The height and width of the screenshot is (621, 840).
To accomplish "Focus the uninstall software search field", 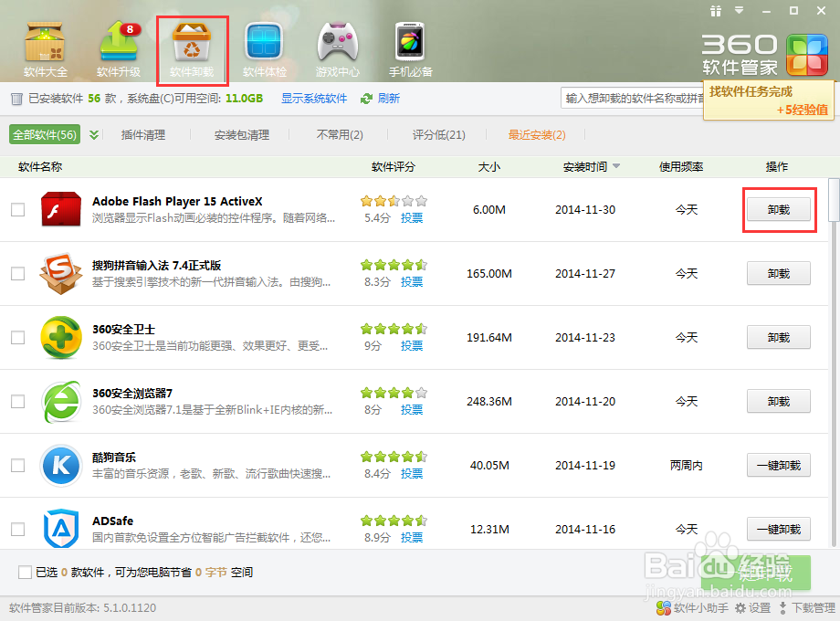I will click(x=632, y=98).
